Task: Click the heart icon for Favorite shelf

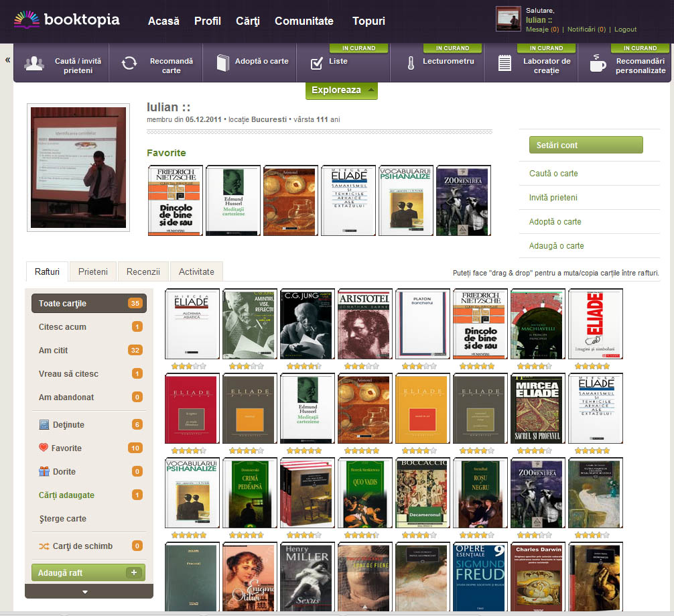Action: (44, 447)
